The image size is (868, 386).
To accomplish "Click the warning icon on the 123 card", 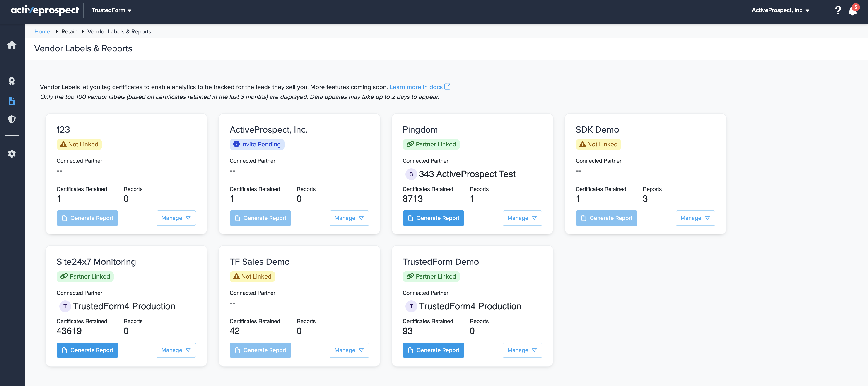I will click(63, 144).
